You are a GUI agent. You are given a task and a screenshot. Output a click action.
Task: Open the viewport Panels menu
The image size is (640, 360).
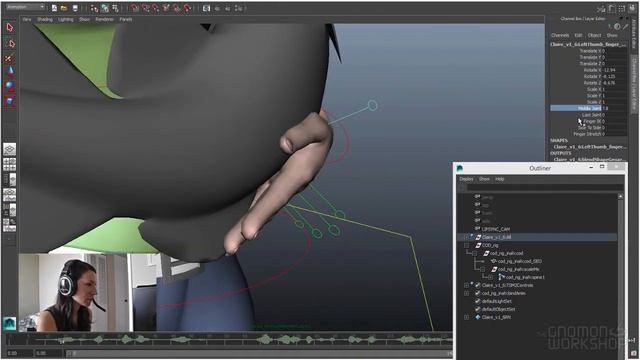click(x=126, y=19)
